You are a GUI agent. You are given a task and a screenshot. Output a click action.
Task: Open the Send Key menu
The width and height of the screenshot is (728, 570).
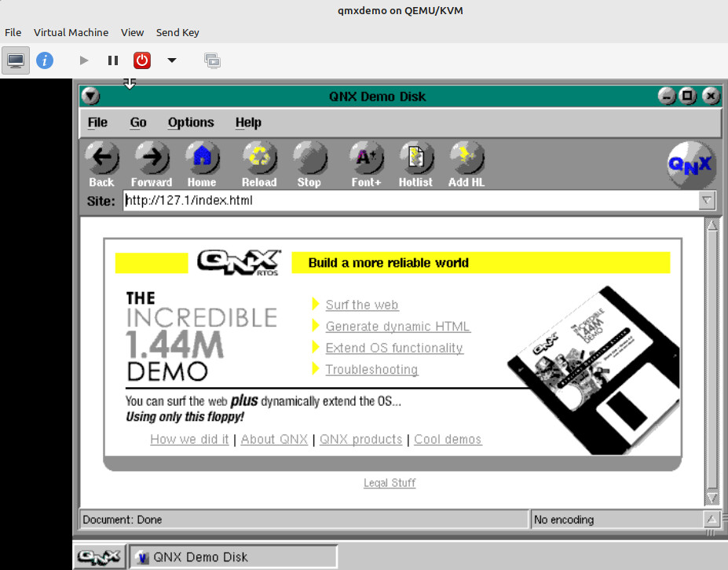(177, 32)
